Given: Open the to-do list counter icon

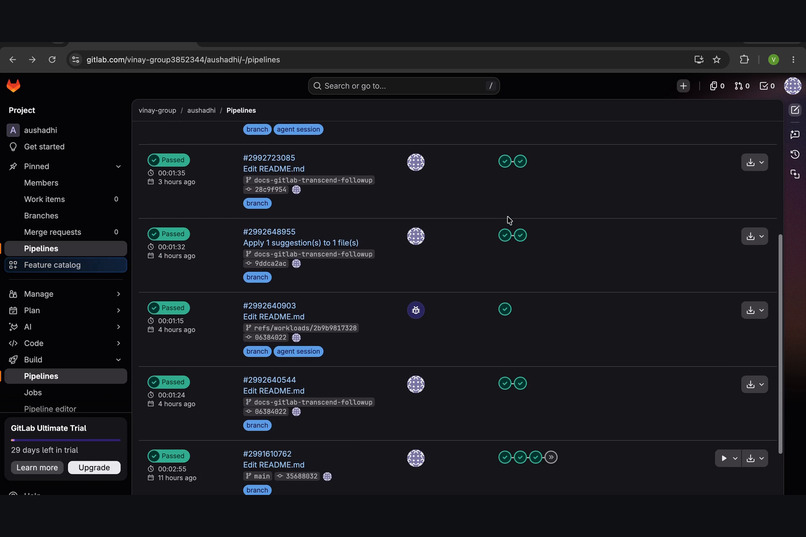Looking at the screenshot, I should 767,86.
